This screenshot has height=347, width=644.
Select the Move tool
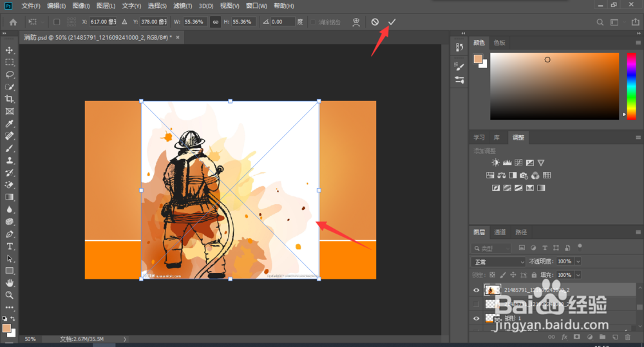point(10,50)
